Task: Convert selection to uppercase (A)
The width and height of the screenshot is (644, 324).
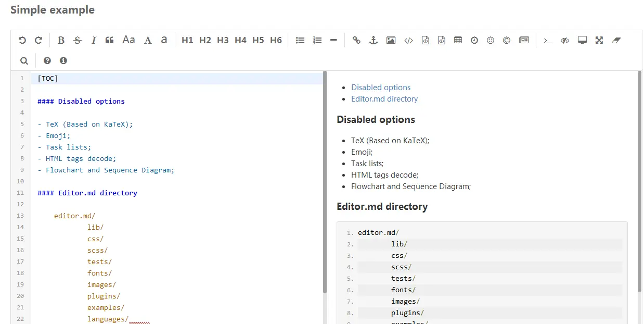Action: pyautogui.click(x=148, y=40)
